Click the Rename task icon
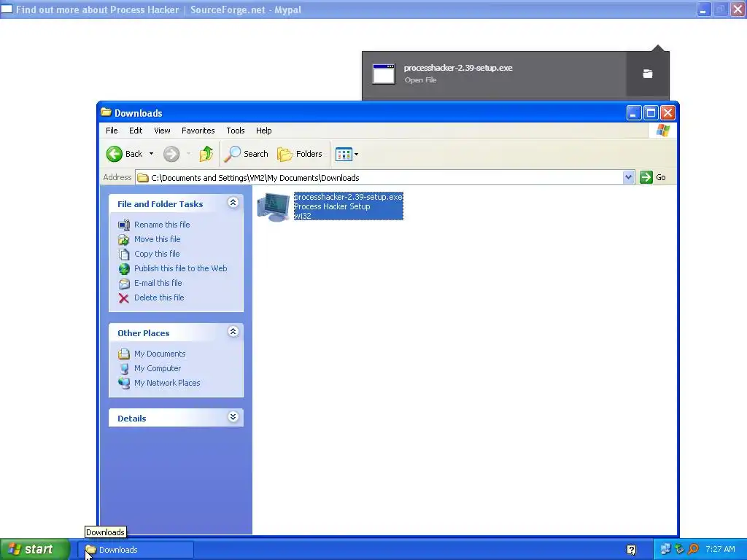Image resolution: width=747 pixels, height=560 pixels. coord(124,225)
